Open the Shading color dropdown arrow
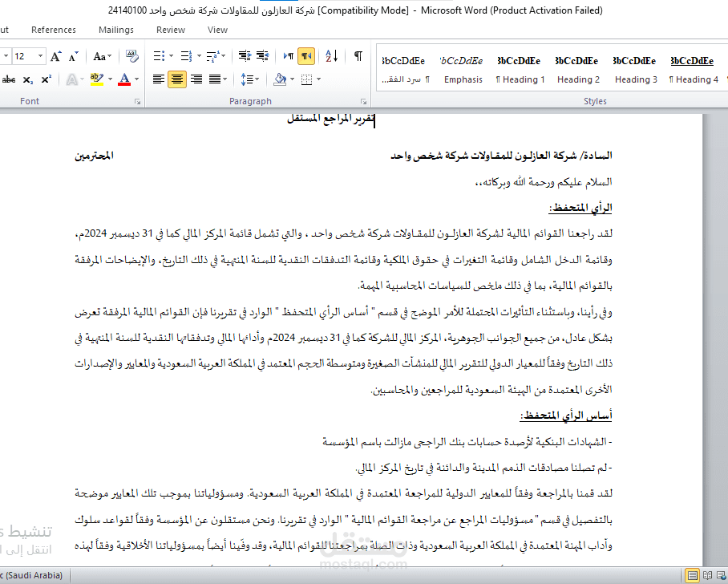The height and width of the screenshot is (584, 728). pyautogui.click(x=292, y=79)
